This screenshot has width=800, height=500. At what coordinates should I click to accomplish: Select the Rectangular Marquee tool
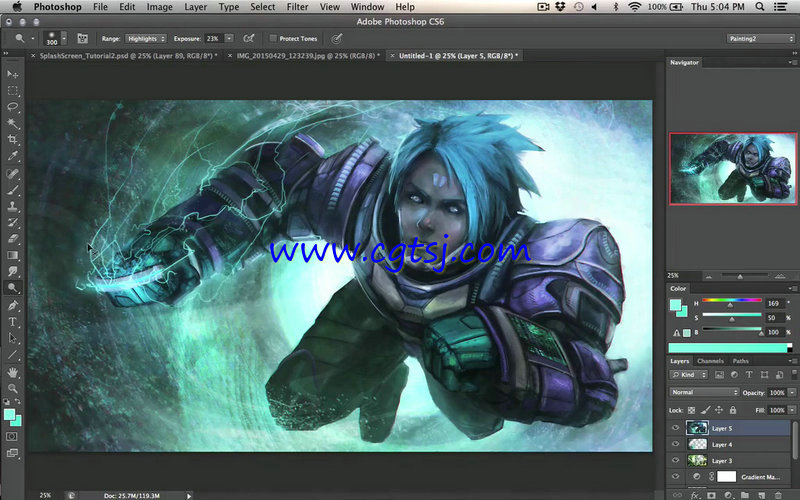12,91
